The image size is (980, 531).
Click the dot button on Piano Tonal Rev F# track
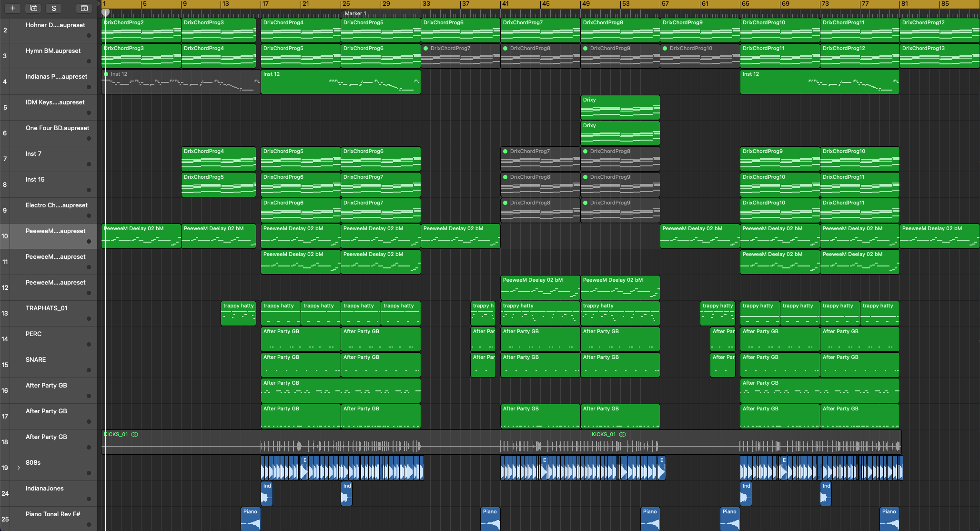click(x=89, y=525)
